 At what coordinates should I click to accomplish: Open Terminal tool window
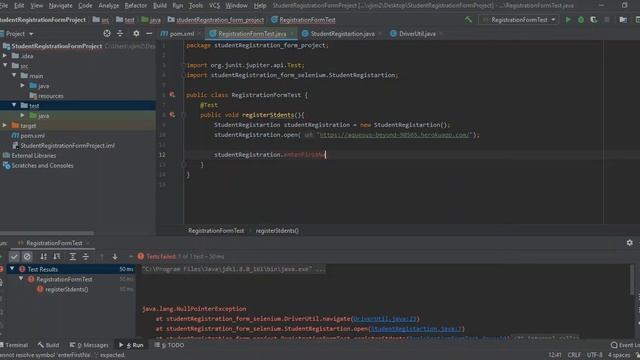[14, 345]
